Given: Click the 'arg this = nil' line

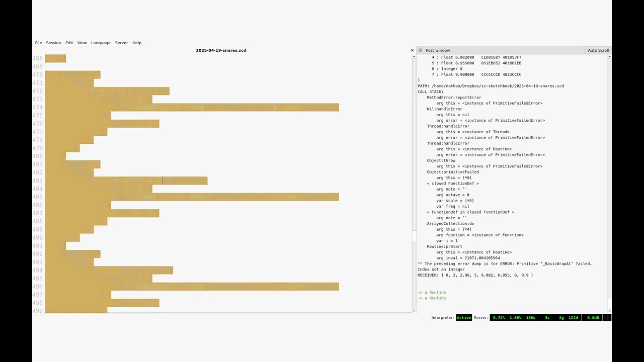Looking at the screenshot, I should pyautogui.click(x=453, y=115).
